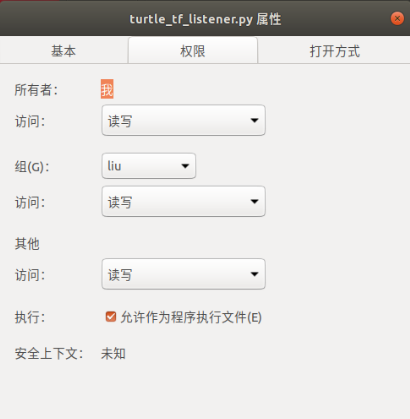This screenshot has height=419, width=410.
Task: Switch to the 基本 tab
Action: (64, 51)
